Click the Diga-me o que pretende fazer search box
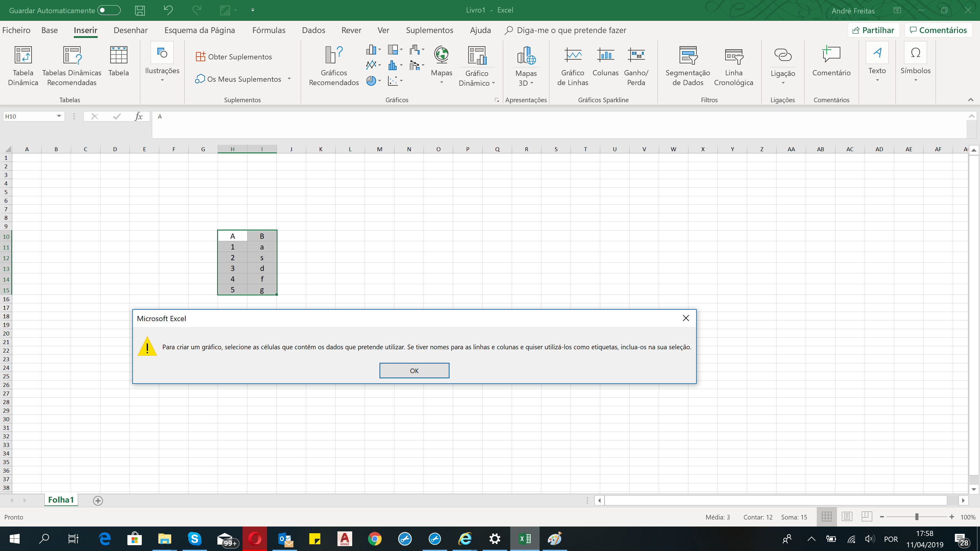The width and height of the screenshot is (980, 551). [x=565, y=30]
